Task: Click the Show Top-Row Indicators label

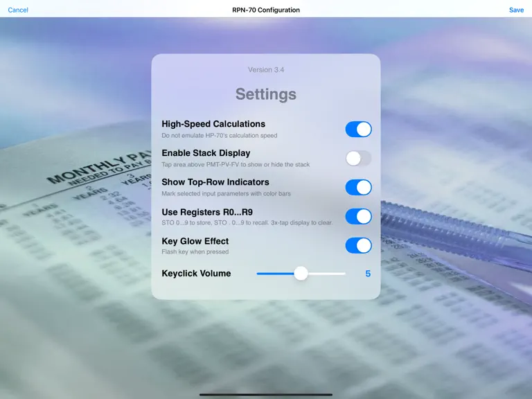Action: point(215,182)
